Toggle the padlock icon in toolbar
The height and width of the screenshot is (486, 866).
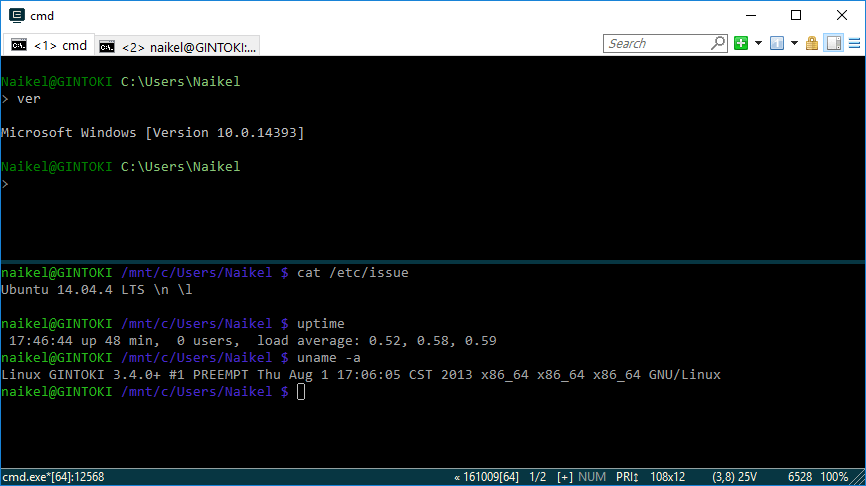click(x=812, y=44)
